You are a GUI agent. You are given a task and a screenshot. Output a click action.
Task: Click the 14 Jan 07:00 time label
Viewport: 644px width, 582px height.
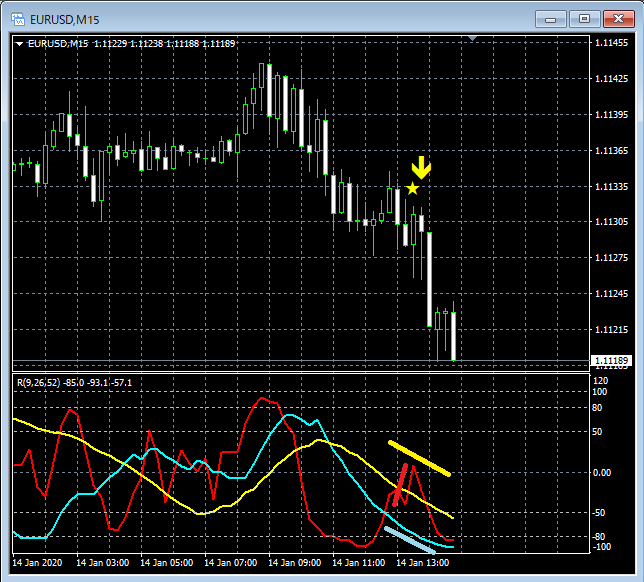231,562
